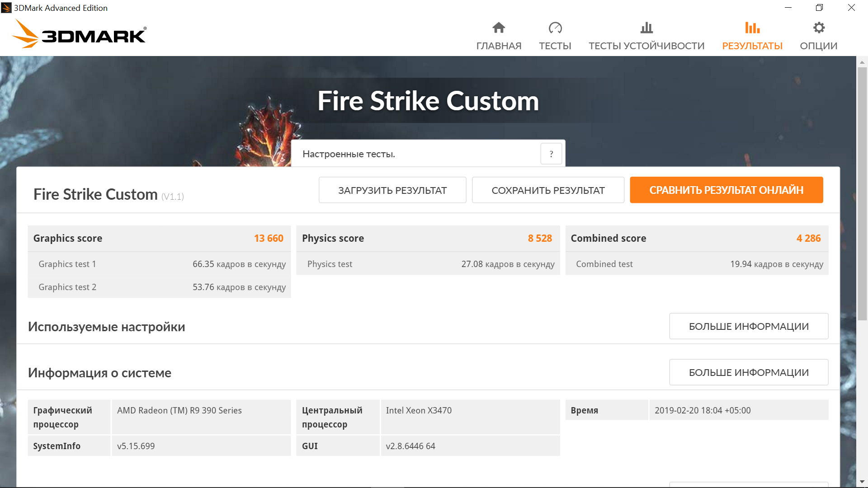
Task: Restore down the application window
Action: tap(819, 8)
